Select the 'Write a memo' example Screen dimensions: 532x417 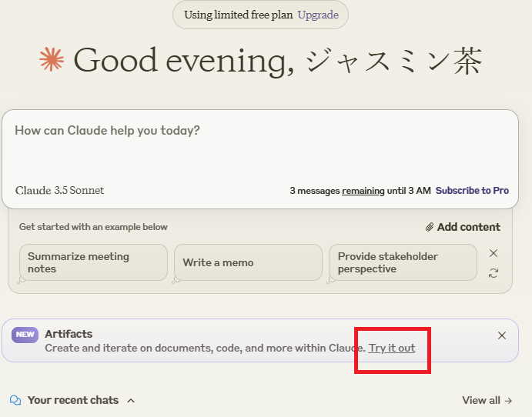click(x=248, y=262)
